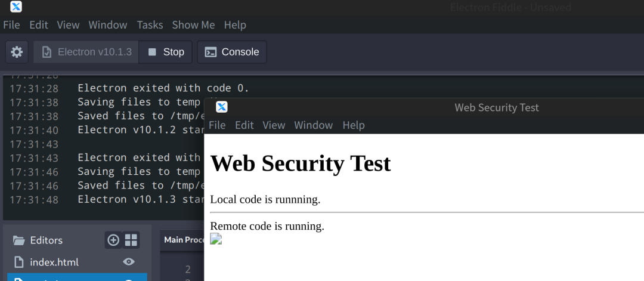Click 'Remote code is running.' text

267,226
